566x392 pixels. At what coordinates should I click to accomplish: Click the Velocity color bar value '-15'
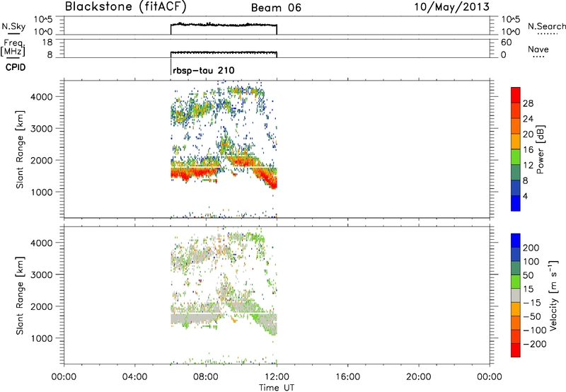pyautogui.click(x=531, y=303)
